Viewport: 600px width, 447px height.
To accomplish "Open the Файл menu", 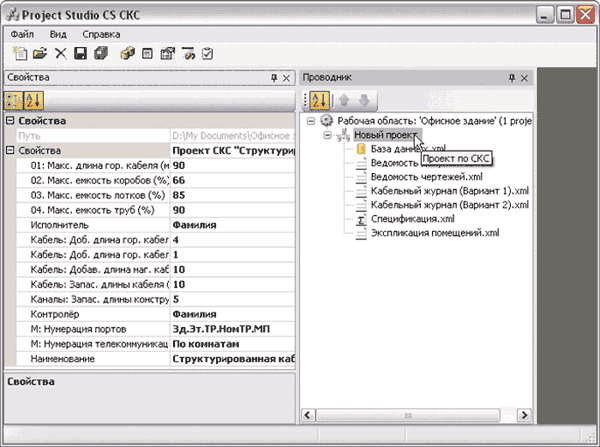I will click(x=22, y=34).
